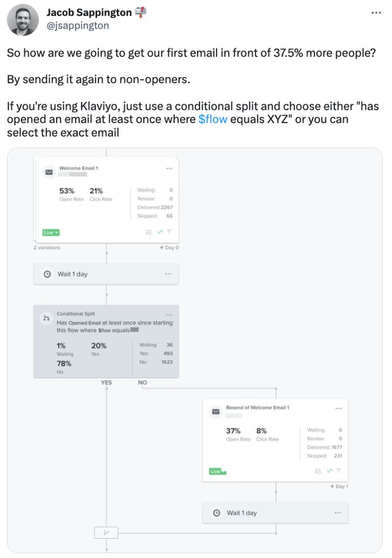Open the options menu on the Resend email card
This screenshot has height=558, width=392.
click(x=338, y=408)
